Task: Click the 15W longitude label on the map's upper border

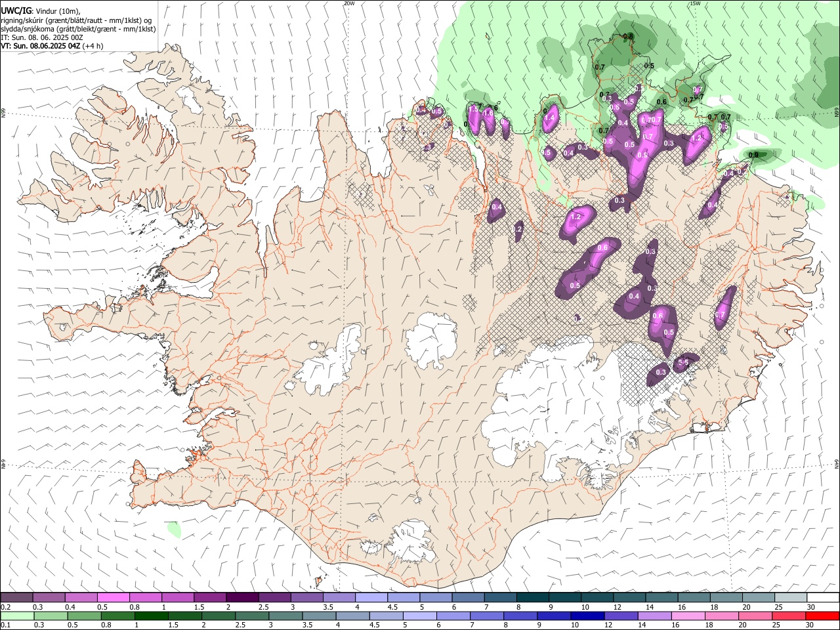Action: (x=695, y=3)
